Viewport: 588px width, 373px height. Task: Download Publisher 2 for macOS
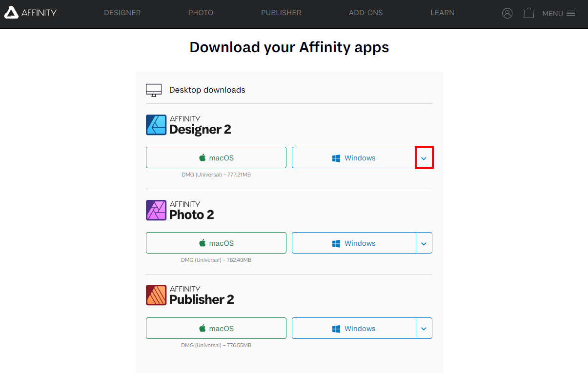216,329
